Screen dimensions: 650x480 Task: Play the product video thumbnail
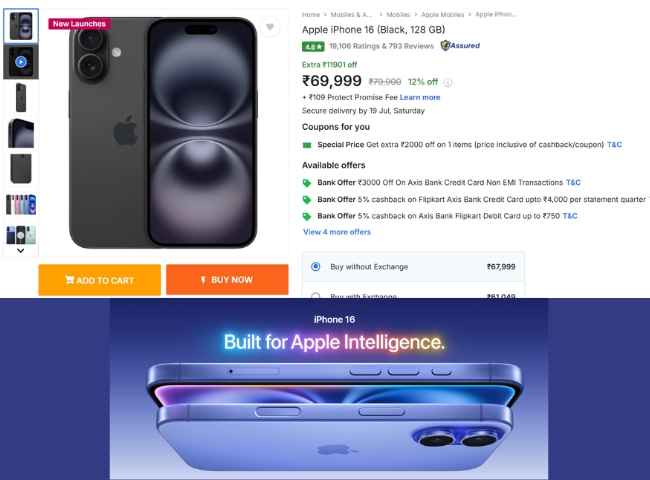pyautogui.click(x=21, y=62)
